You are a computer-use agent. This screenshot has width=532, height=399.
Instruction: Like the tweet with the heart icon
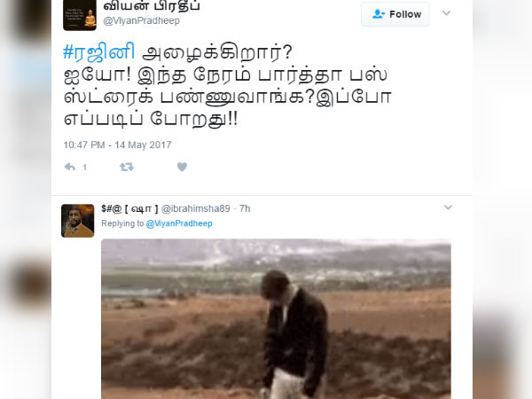click(x=182, y=167)
